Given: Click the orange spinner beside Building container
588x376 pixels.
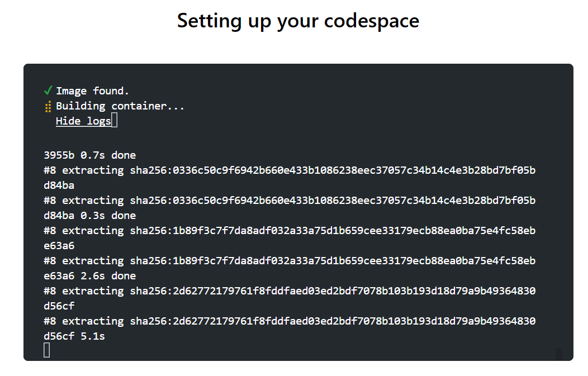Looking at the screenshot, I should click(48, 106).
